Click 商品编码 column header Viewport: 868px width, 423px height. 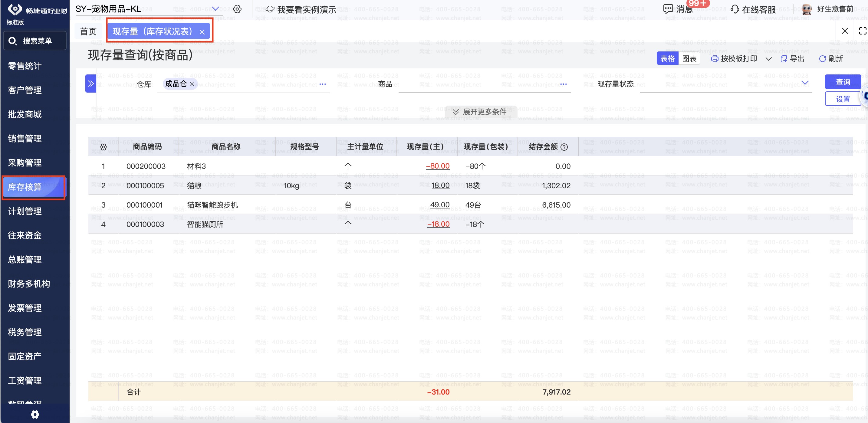(x=147, y=147)
